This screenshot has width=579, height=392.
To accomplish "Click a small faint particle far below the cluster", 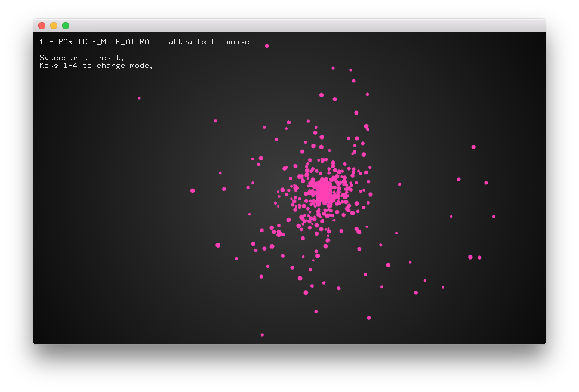I will pos(315,311).
